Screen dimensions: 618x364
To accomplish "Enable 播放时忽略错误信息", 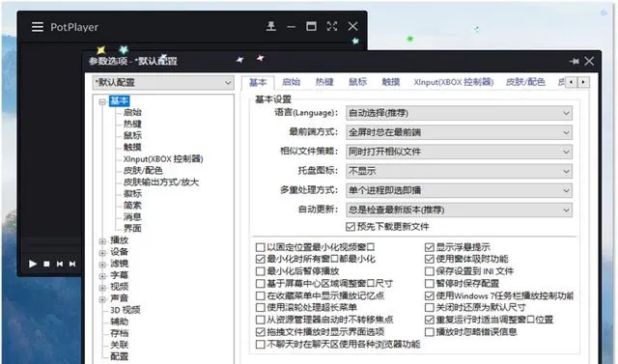I will click(x=429, y=332).
